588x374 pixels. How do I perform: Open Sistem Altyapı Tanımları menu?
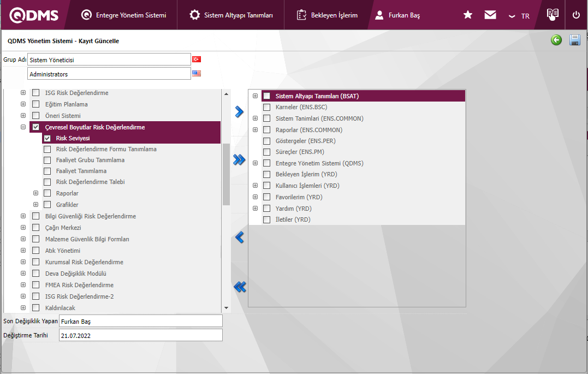coord(231,15)
